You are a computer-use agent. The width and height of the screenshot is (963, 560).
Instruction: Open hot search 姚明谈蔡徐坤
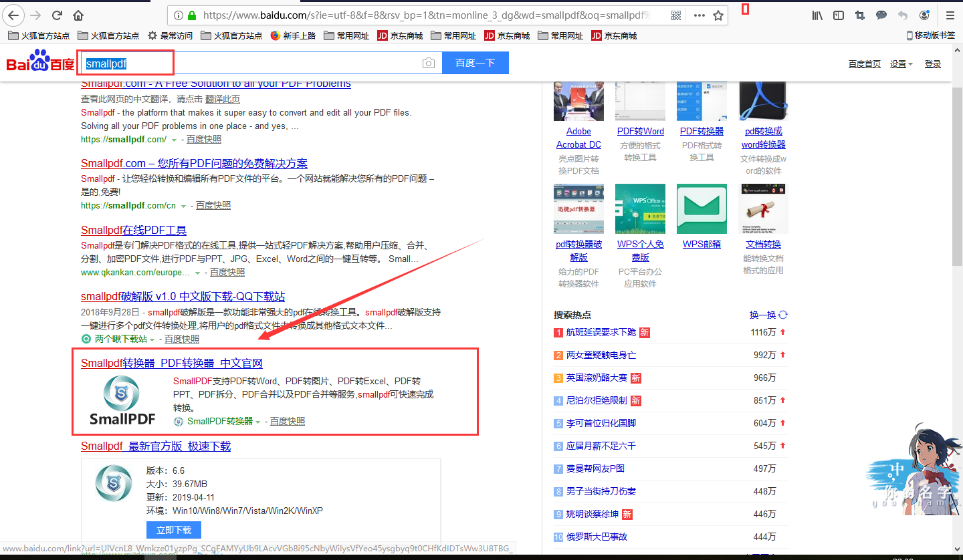(592, 514)
